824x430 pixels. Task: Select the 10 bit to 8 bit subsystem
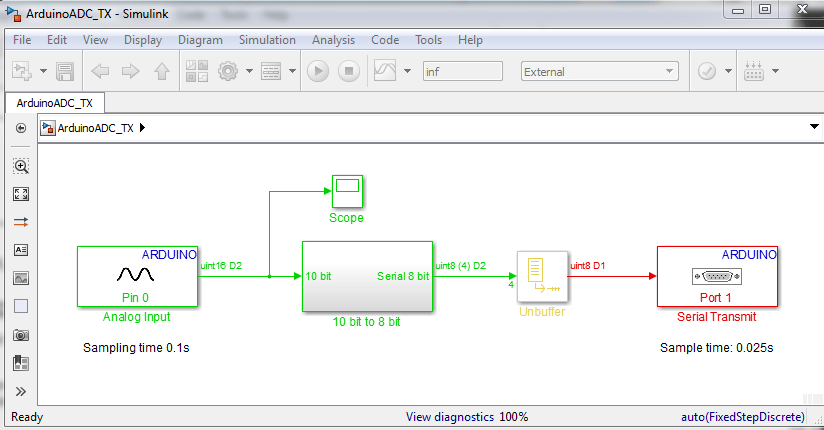367,277
